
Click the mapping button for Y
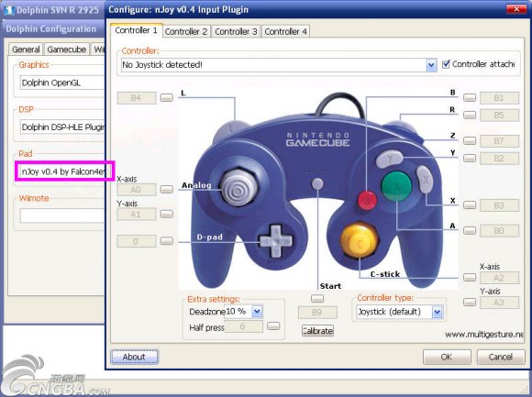point(470,158)
